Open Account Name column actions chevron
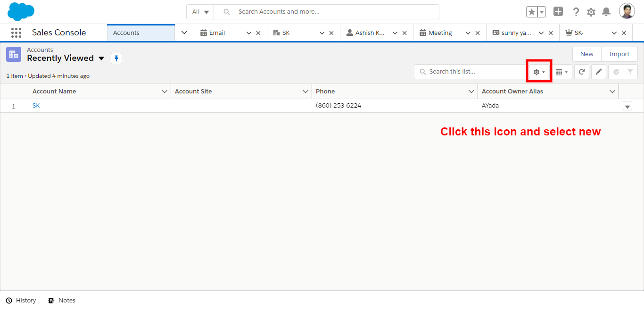The height and width of the screenshot is (310, 644). point(165,92)
